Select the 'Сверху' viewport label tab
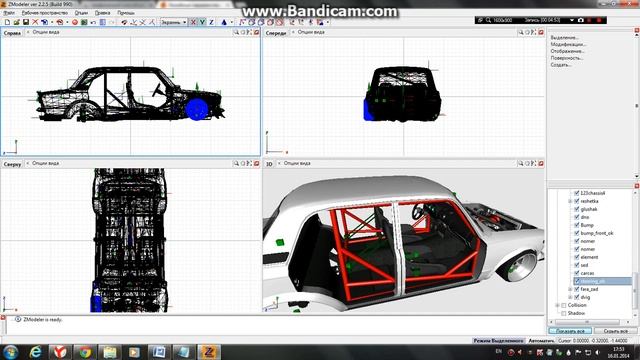 [x=12, y=164]
